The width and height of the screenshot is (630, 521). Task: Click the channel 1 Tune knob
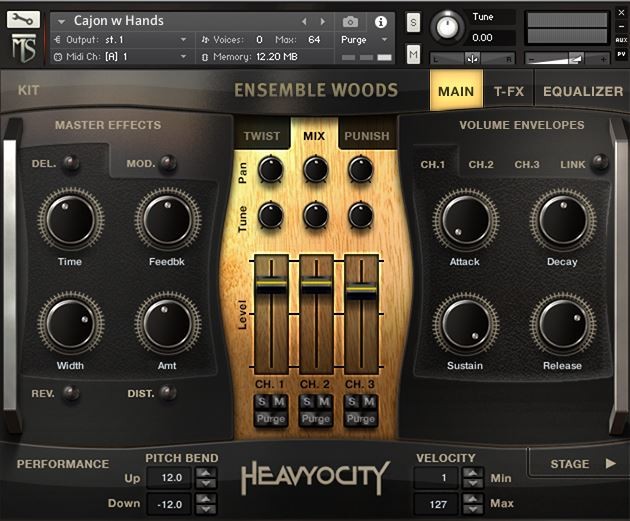pos(270,215)
